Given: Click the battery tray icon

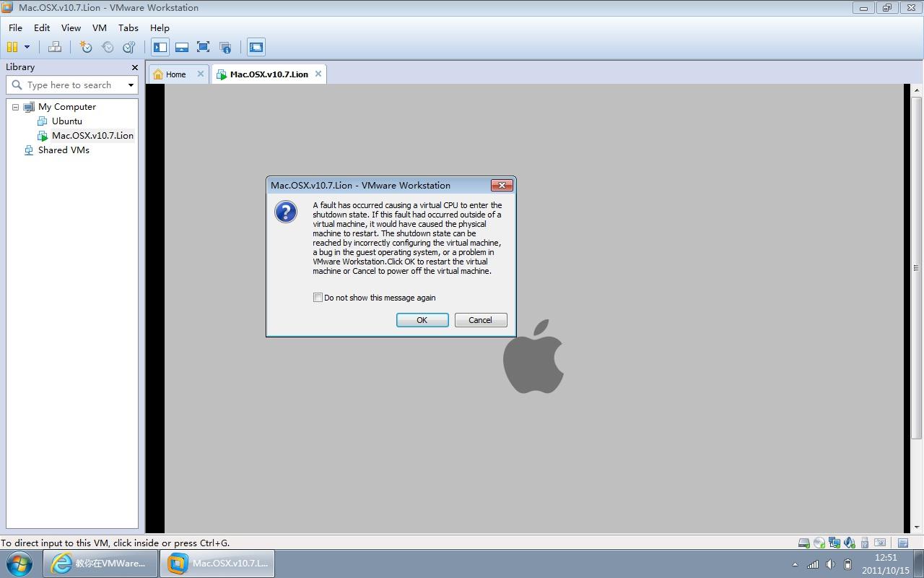Looking at the screenshot, I should pyautogui.click(x=848, y=564).
